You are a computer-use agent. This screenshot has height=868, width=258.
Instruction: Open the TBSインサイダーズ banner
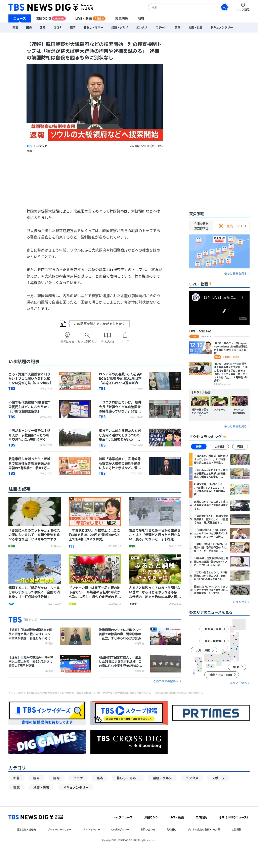(47, 713)
